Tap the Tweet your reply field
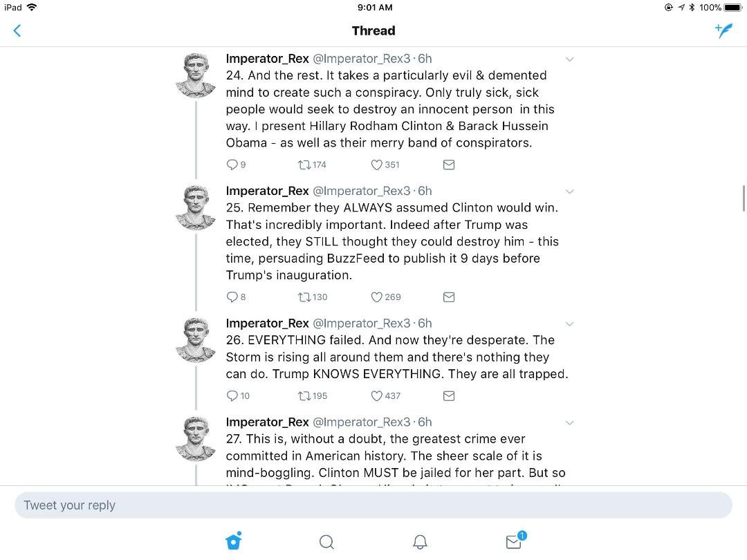Image resolution: width=747 pixels, height=560 pixels. coord(373,505)
